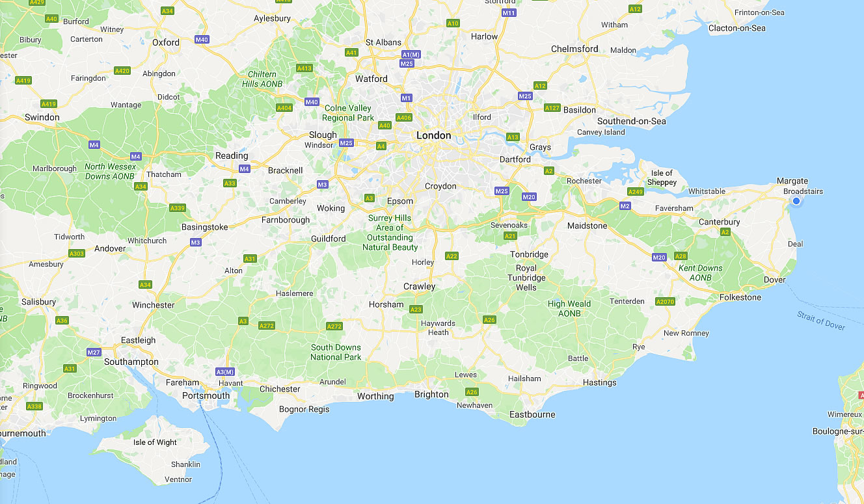Click the blue location dot near Broadstairs
Screen dimensions: 864x504
[x=796, y=202]
